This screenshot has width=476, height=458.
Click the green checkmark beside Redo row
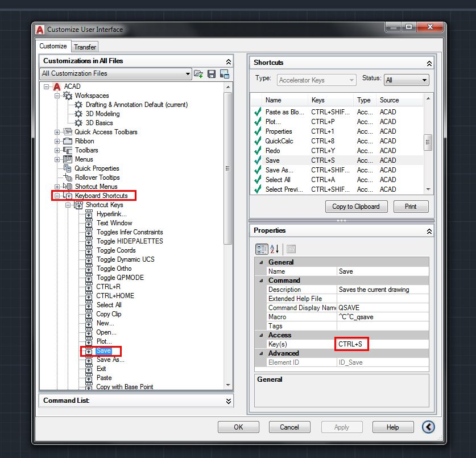tap(258, 151)
